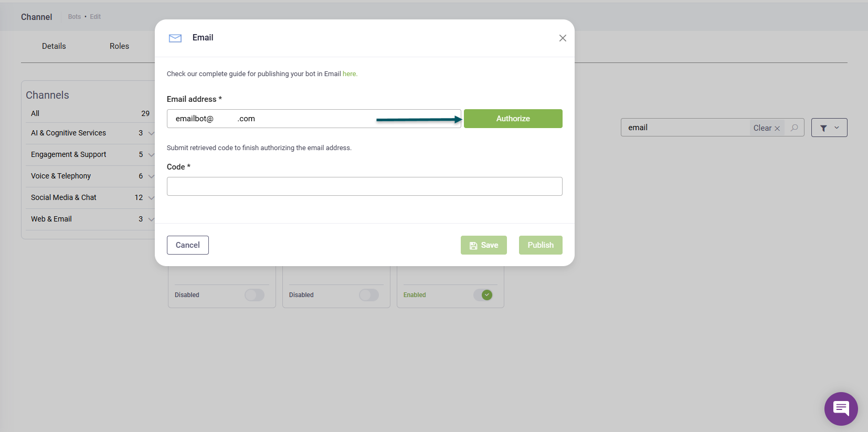The width and height of the screenshot is (868, 432).
Task: Select the All channels category
Action: point(35,113)
